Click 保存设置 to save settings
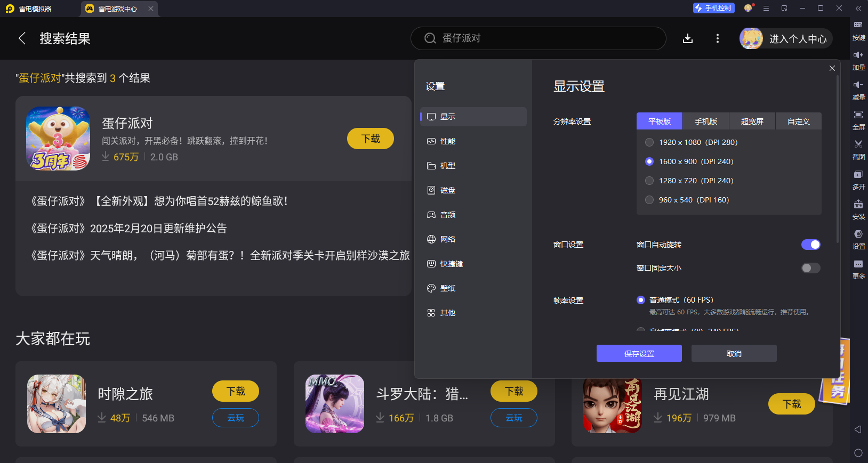The height and width of the screenshot is (463, 868). pyautogui.click(x=639, y=353)
